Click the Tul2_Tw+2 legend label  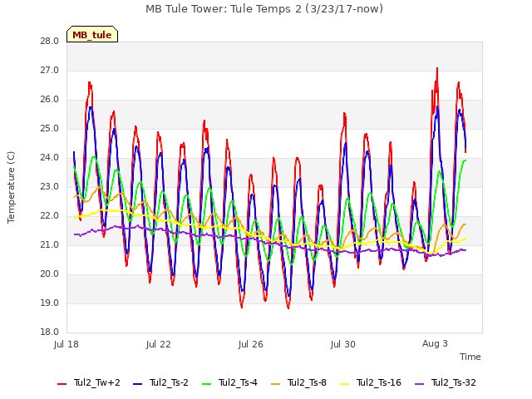click(x=97, y=382)
